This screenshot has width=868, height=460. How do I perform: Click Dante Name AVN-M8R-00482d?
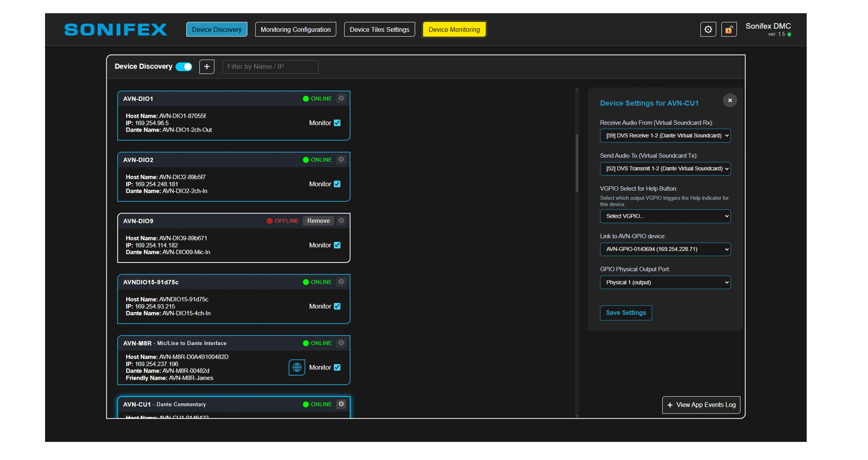[x=186, y=371]
